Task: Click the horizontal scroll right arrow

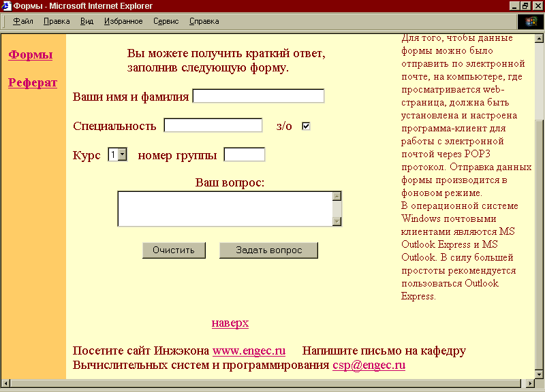Action: click(x=530, y=383)
